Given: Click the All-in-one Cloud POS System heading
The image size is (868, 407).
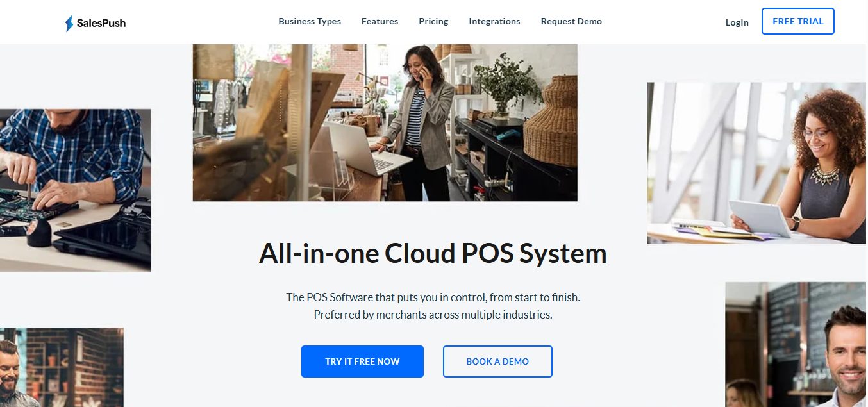Looking at the screenshot, I should 433,253.
